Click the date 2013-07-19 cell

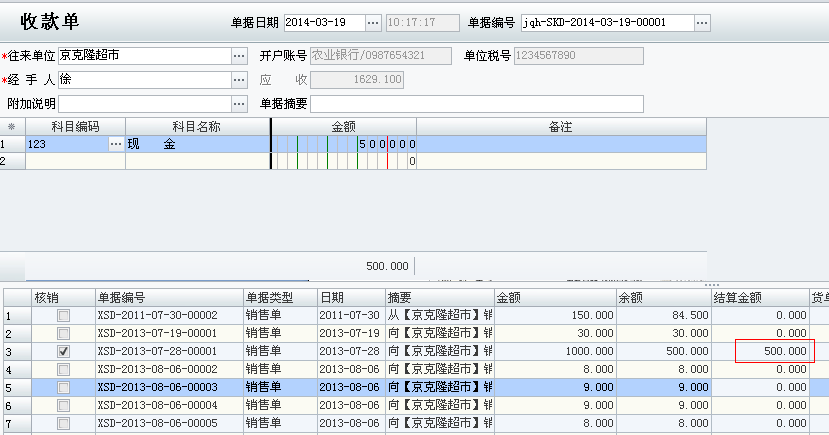[352, 334]
